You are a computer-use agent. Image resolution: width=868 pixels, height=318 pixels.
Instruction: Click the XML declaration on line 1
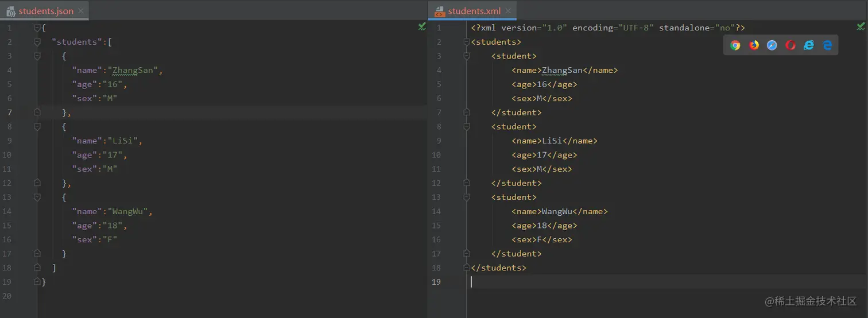tap(608, 28)
